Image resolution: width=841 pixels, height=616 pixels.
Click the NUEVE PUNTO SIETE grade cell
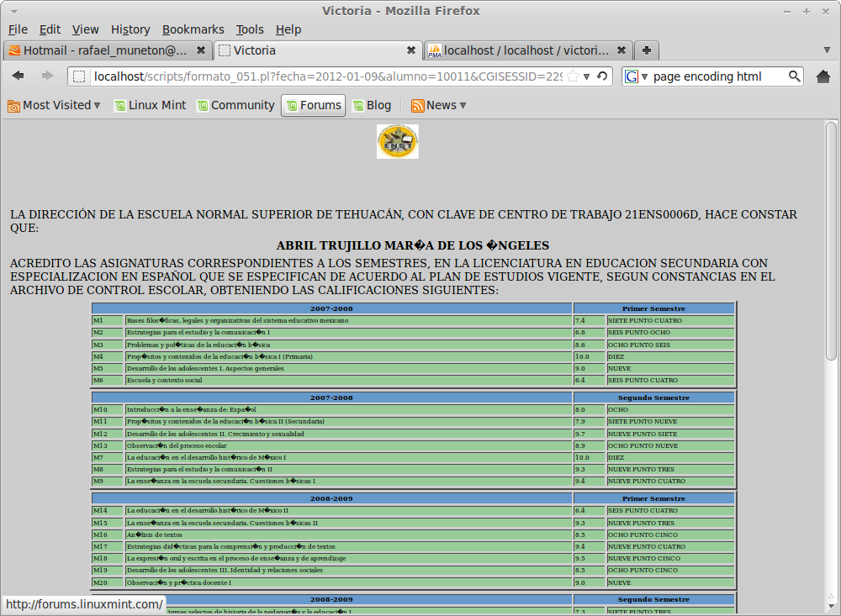670,434
